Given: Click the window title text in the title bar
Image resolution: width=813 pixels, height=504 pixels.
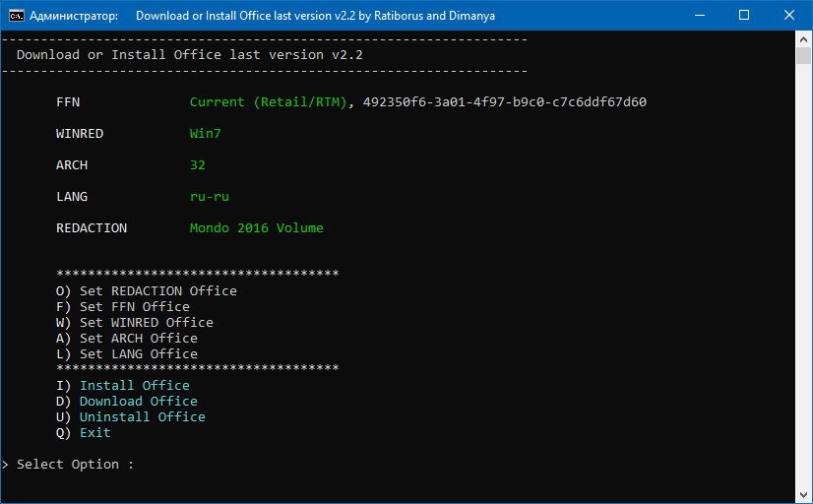Looking at the screenshot, I should tap(263, 16).
